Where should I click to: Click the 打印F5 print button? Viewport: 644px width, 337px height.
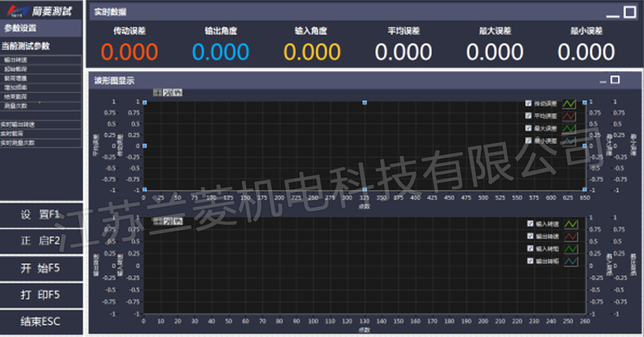[x=42, y=295]
